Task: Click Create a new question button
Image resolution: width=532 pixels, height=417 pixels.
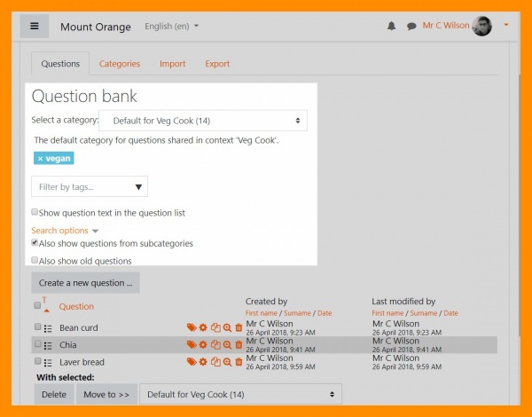Action: (85, 283)
